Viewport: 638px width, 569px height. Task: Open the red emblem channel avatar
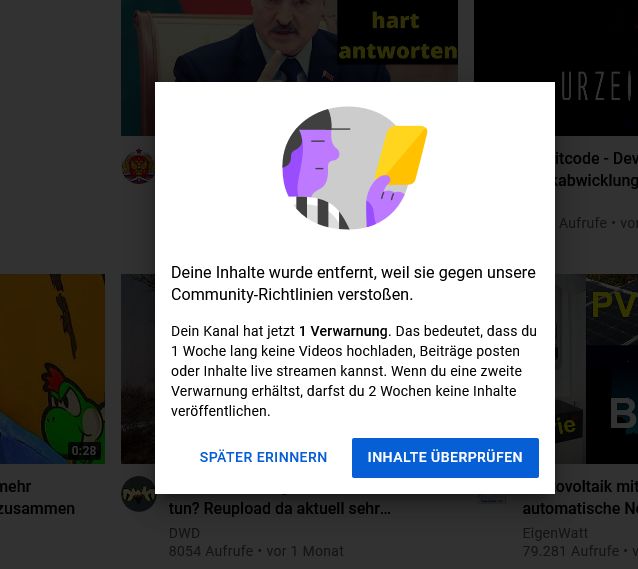coord(138,166)
